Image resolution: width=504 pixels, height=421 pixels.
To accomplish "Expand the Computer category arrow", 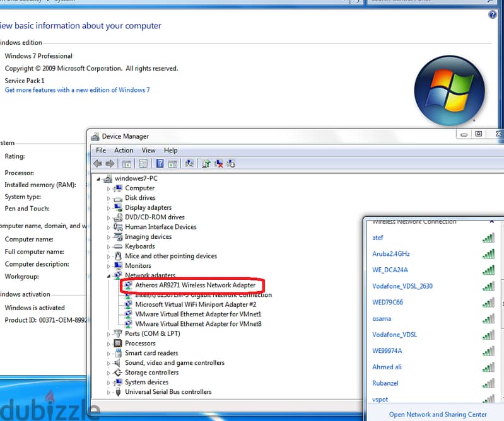I will (x=108, y=189).
